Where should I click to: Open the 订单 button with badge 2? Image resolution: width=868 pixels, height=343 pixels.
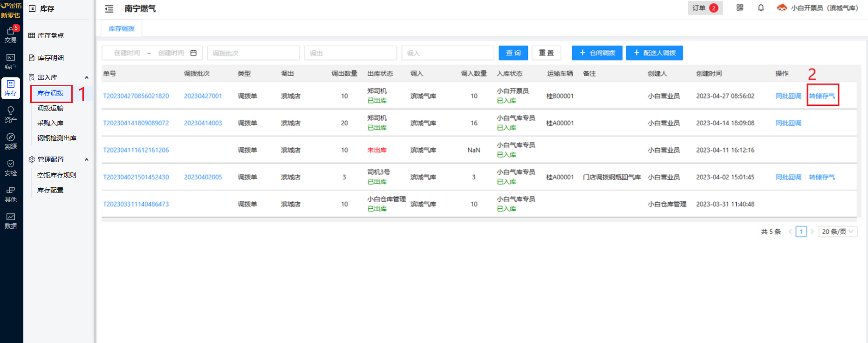click(x=705, y=8)
